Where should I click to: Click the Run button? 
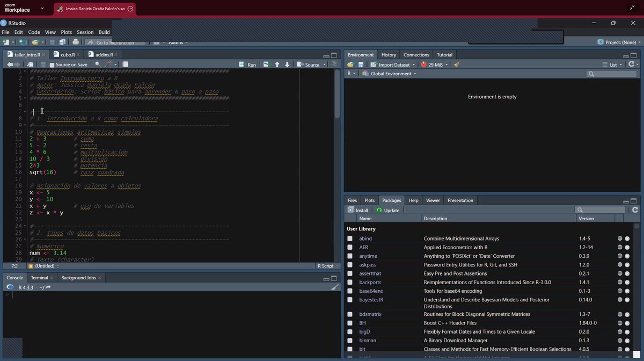coord(247,64)
